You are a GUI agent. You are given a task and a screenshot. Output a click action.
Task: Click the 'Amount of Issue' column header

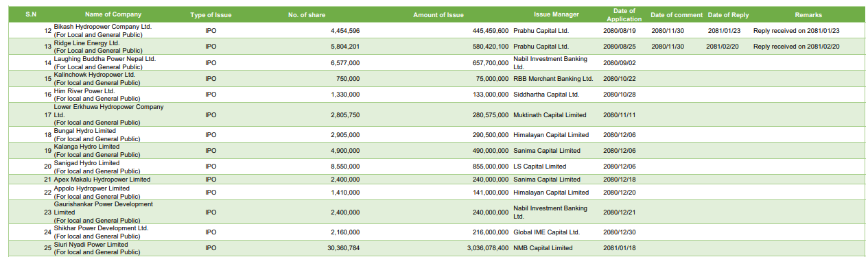tap(438, 15)
